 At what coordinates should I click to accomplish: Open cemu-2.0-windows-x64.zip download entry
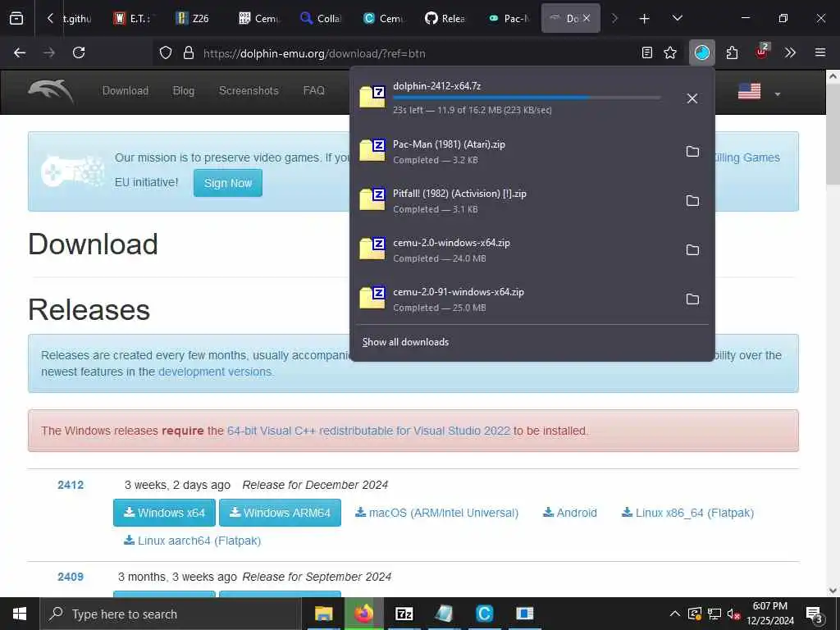click(x=514, y=250)
